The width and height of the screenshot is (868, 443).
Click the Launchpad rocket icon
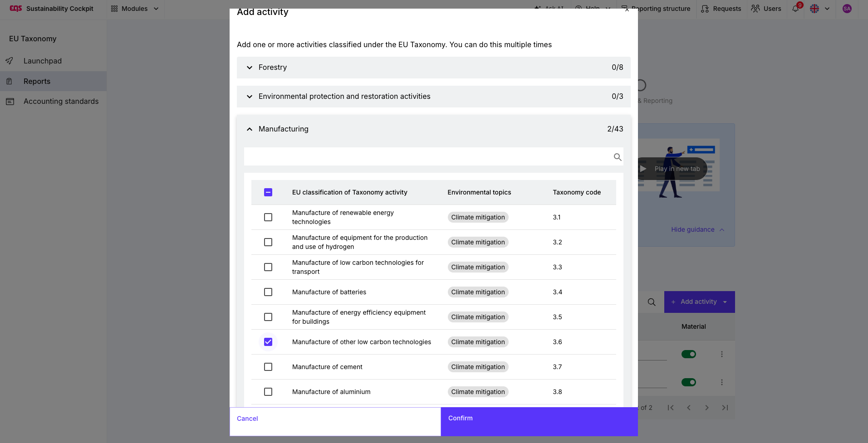coord(9,61)
